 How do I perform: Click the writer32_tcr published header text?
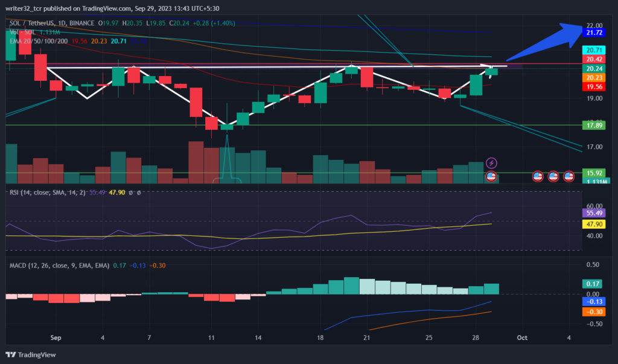(112, 8)
